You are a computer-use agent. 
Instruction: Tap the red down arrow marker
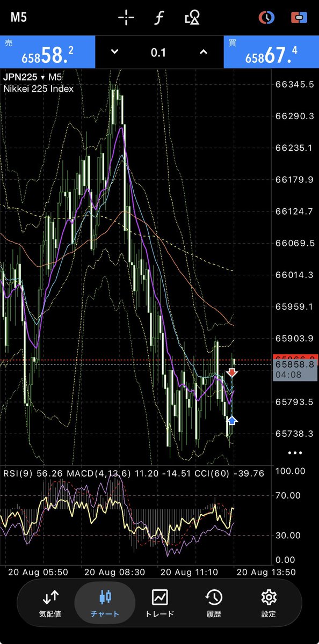(x=232, y=372)
